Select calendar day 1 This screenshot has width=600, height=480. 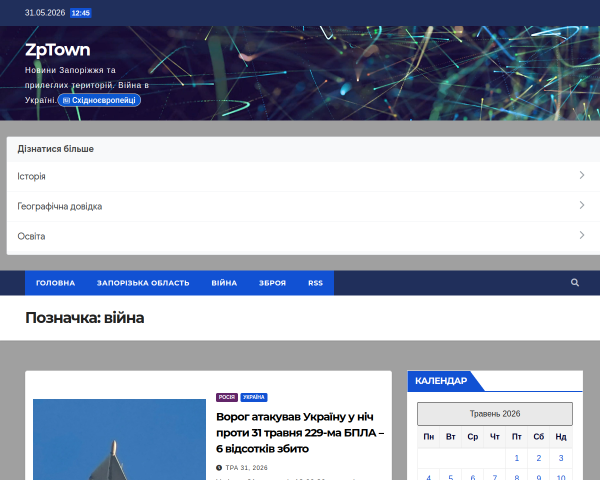517,458
